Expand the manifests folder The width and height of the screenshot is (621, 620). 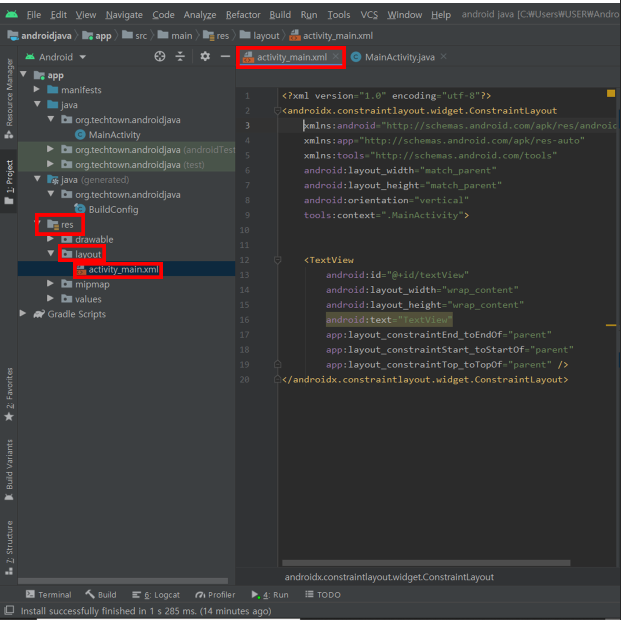tap(37, 89)
